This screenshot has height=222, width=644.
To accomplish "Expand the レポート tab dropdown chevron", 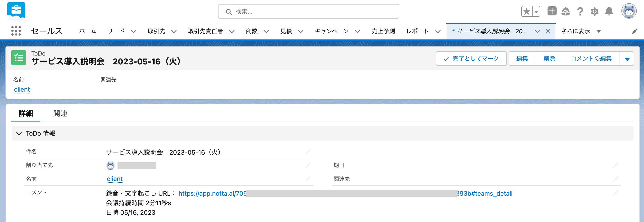I will pos(438,31).
